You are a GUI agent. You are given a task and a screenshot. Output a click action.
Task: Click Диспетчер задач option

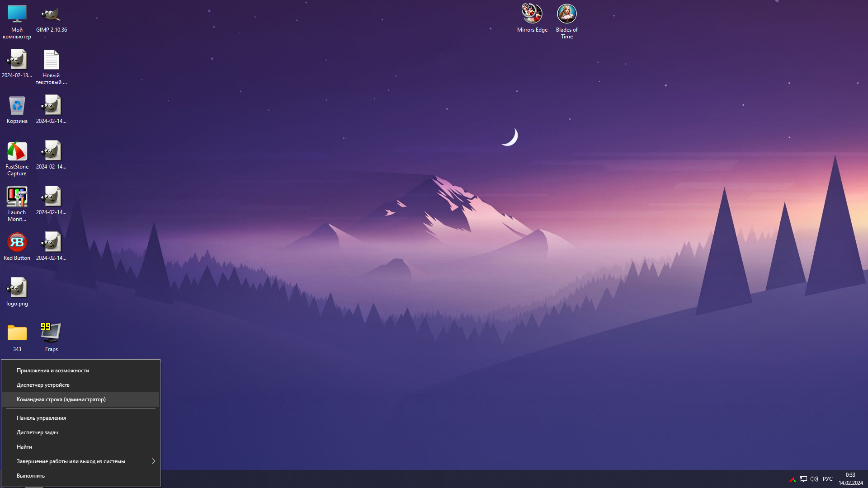pos(38,432)
